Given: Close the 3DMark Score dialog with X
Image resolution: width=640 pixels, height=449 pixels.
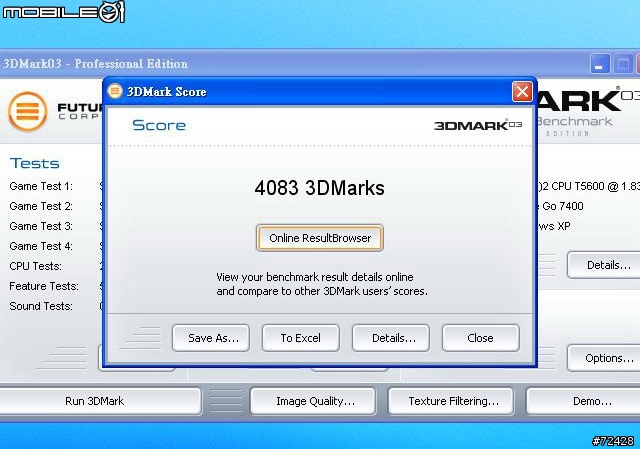Looking at the screenshot, I should [x=522, y=91].
